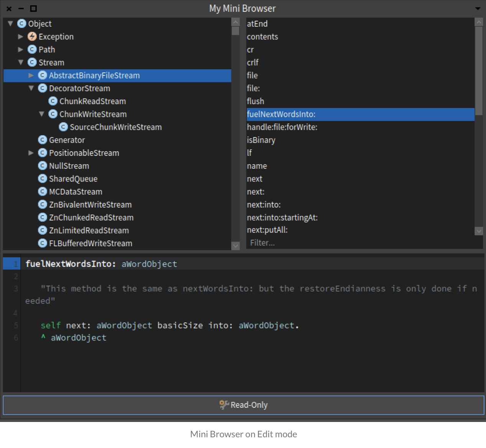Select the crlf method
Image resolution: width=486 pixels, height=448 pixels.
[x=360, y=62]
